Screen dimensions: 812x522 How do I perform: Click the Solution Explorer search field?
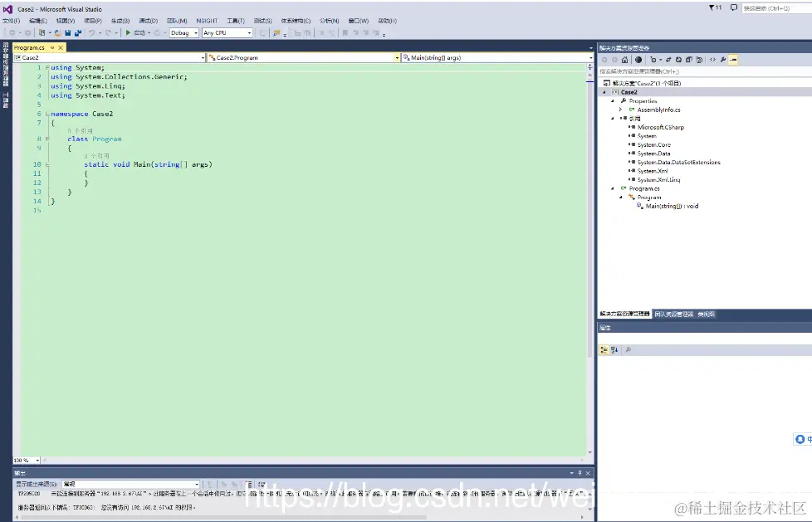pyautogui.click(x=704, y=71)
